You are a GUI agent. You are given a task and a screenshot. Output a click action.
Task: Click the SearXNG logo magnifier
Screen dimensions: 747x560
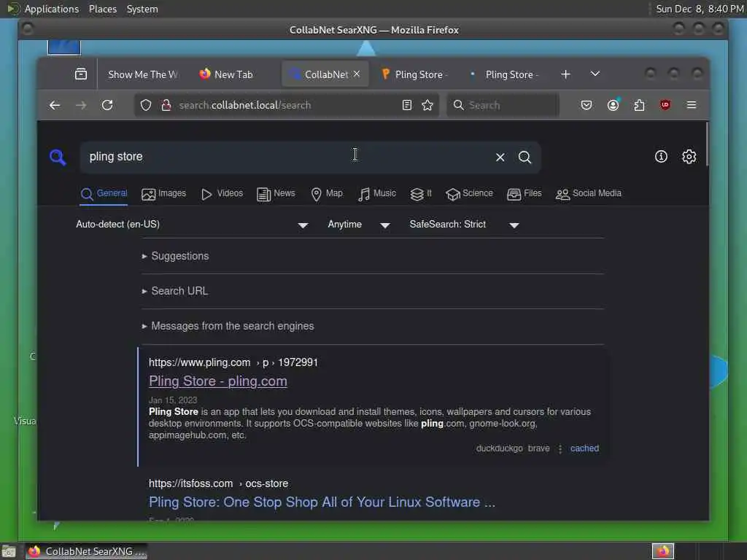pyautogui.click(x=58, y=157)
